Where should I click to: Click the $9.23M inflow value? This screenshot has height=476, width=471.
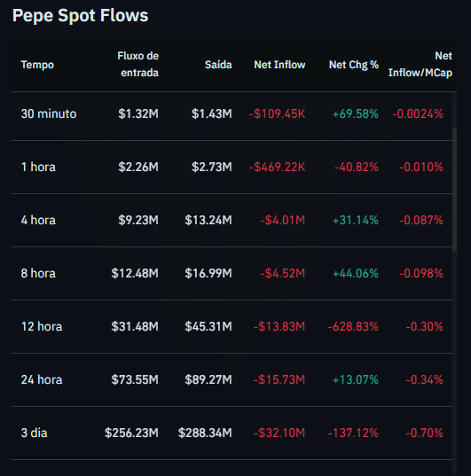coord(138,220)
